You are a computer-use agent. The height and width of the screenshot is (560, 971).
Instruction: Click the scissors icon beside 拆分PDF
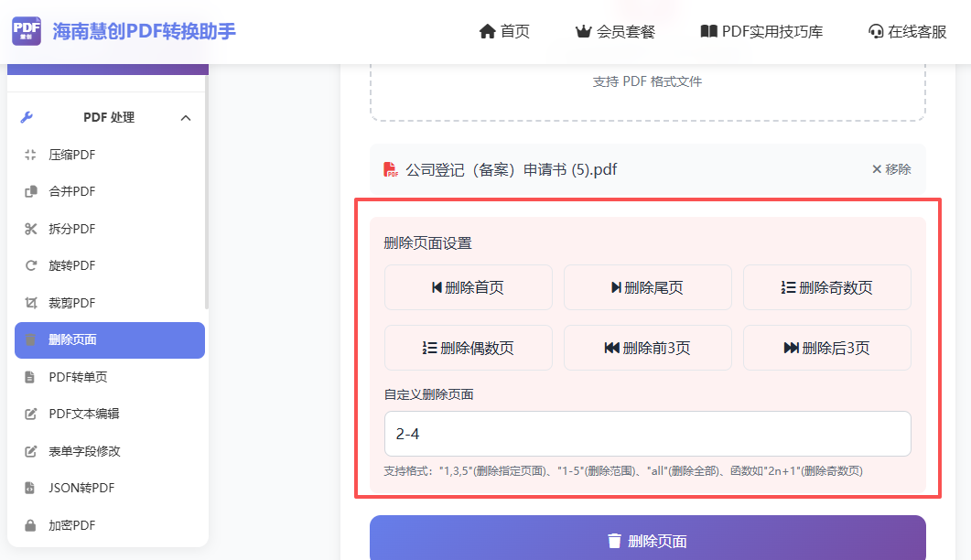[30, 229]
